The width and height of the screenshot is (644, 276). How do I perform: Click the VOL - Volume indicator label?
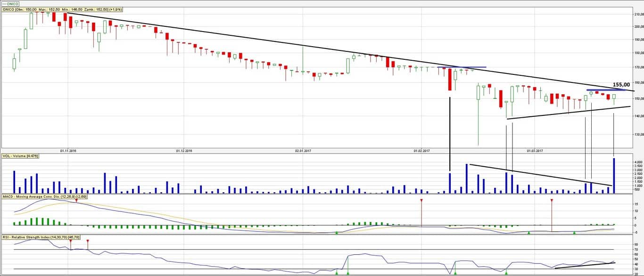pyautogui.click(x=20, y=156)
